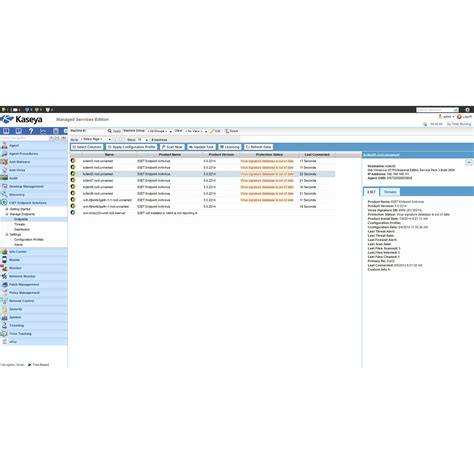Sort by Product Version column header
474x474 pixels.
point(221,155)
